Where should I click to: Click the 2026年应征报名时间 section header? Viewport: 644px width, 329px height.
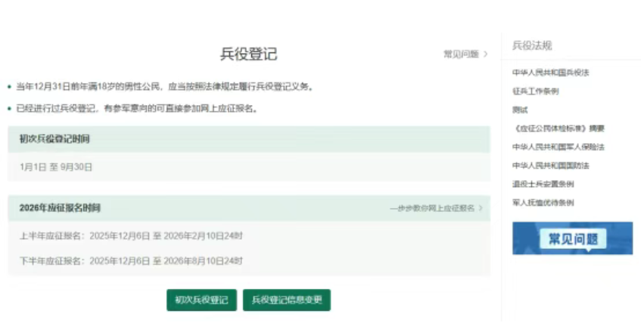pyautogui.click(x=60, y=208)
